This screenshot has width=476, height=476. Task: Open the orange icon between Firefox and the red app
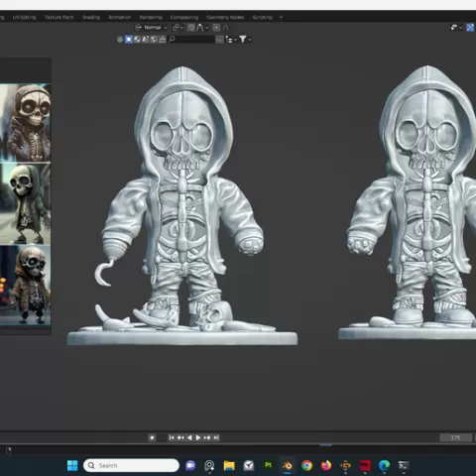pyautogui.click(x=345, y=465)
